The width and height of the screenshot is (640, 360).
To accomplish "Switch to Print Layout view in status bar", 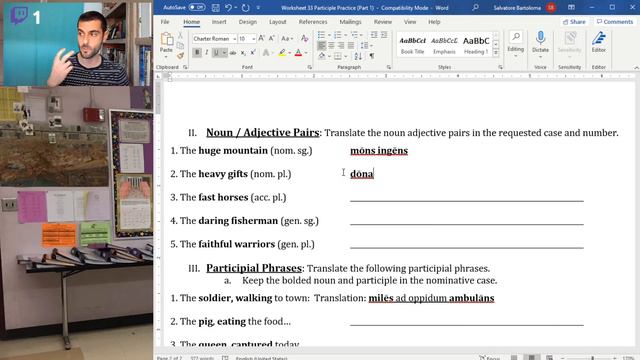I will point(531,358).
